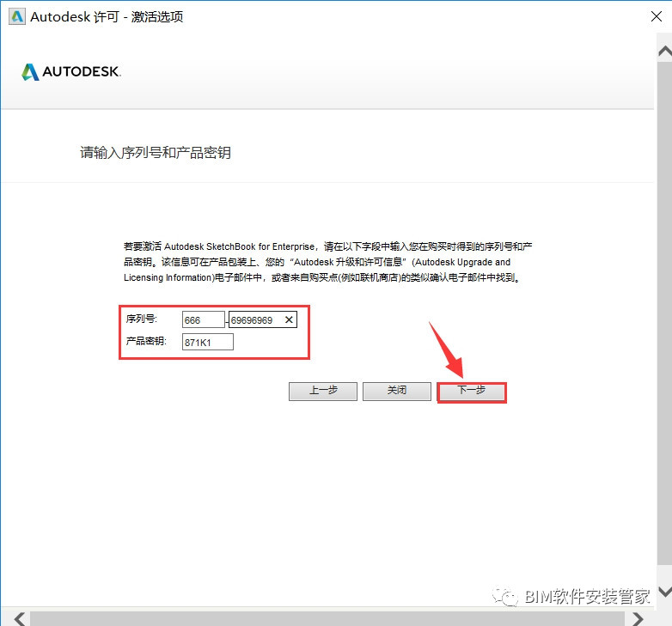Click the 序列号 label

pos(142,319)
